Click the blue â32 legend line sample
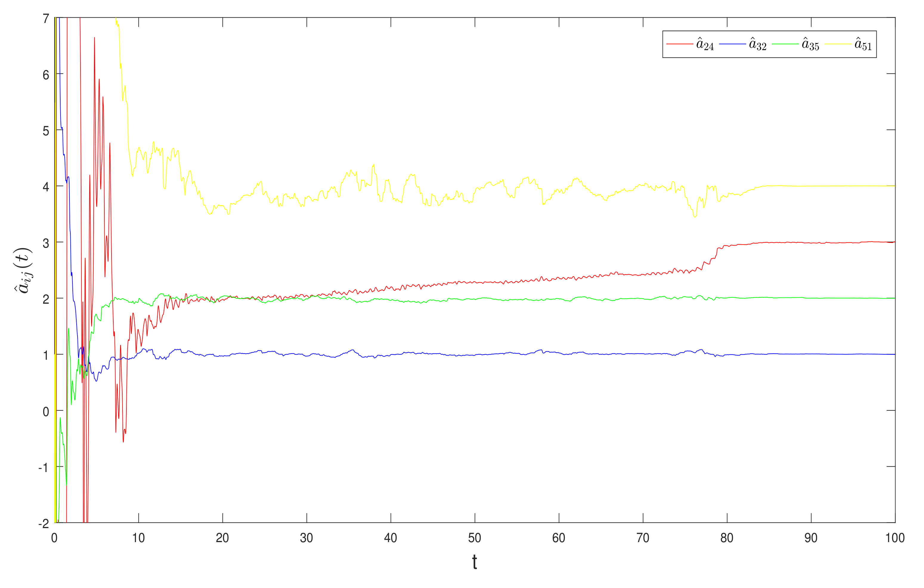The image size is (924, 588). point(732,44)
